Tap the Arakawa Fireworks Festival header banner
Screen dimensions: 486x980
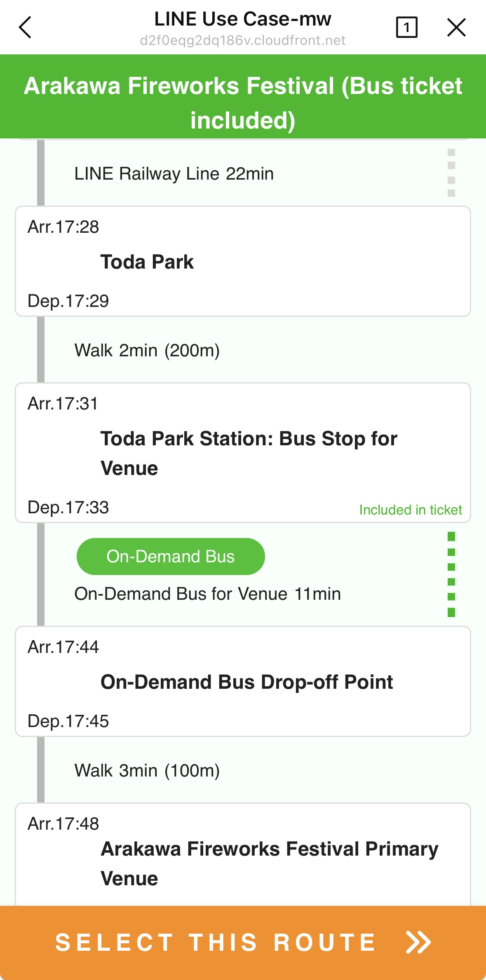243,97
